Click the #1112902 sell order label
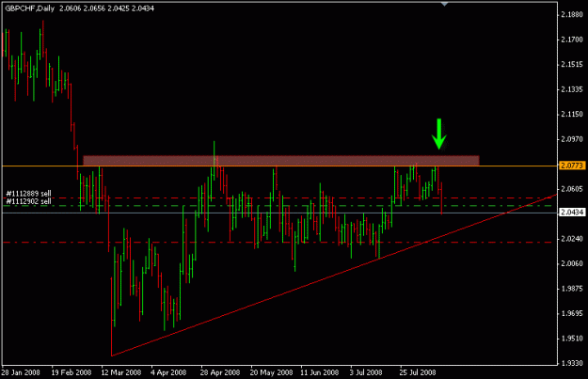This screenshot has height=379, width=588. pos(28,201)
